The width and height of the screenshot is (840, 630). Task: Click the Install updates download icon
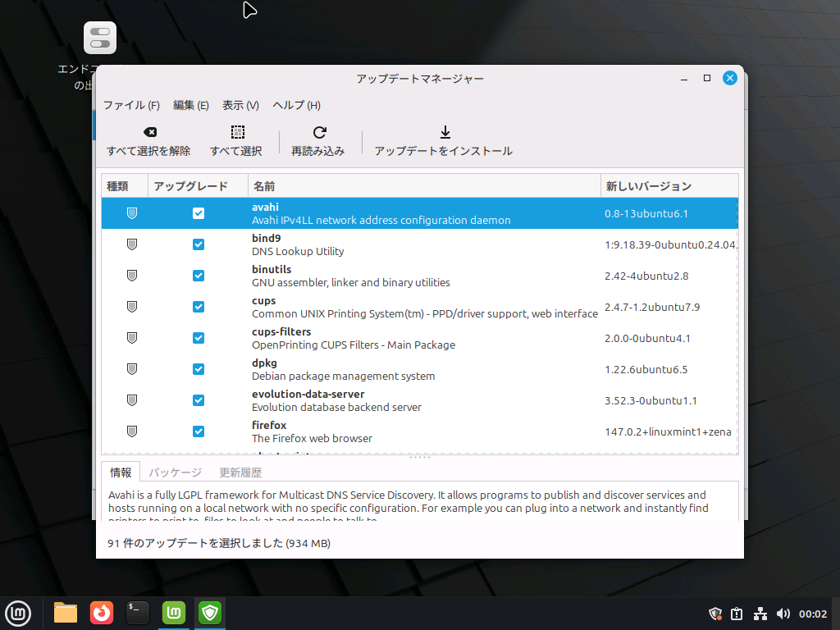pyautogui.click(x=444, y=132)
